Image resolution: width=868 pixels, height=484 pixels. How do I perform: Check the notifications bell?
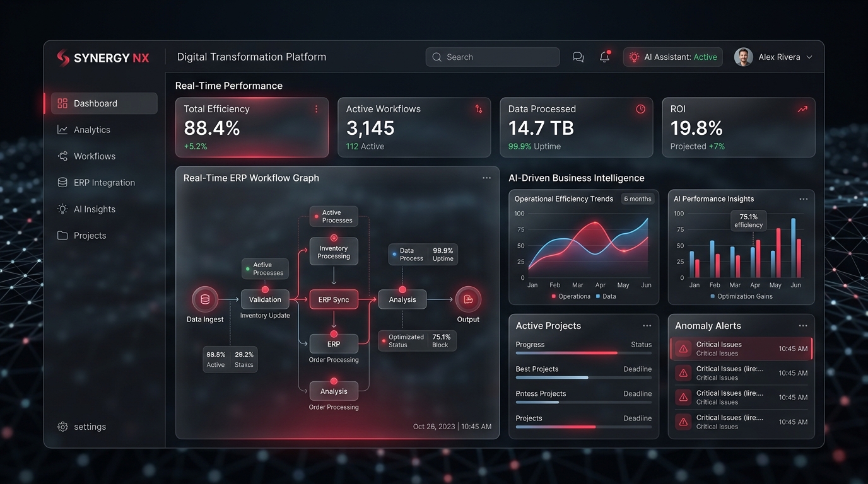point(604,57)
